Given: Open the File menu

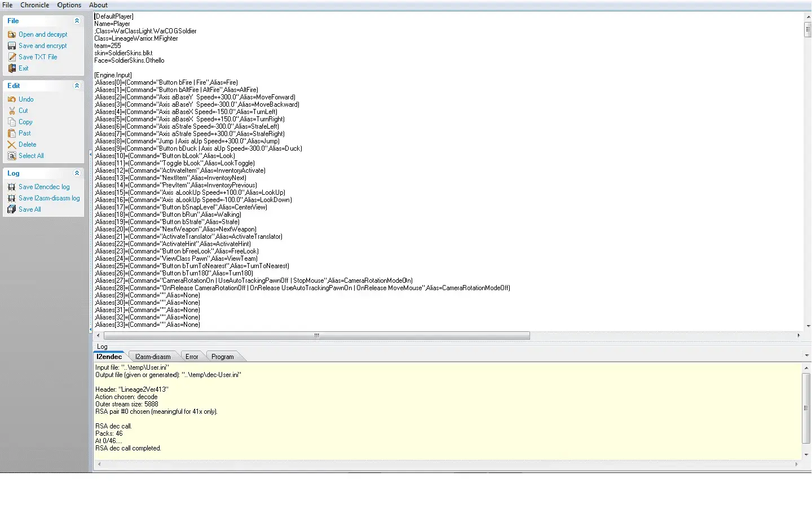Looking at the screenshot, I should [7, 5].
